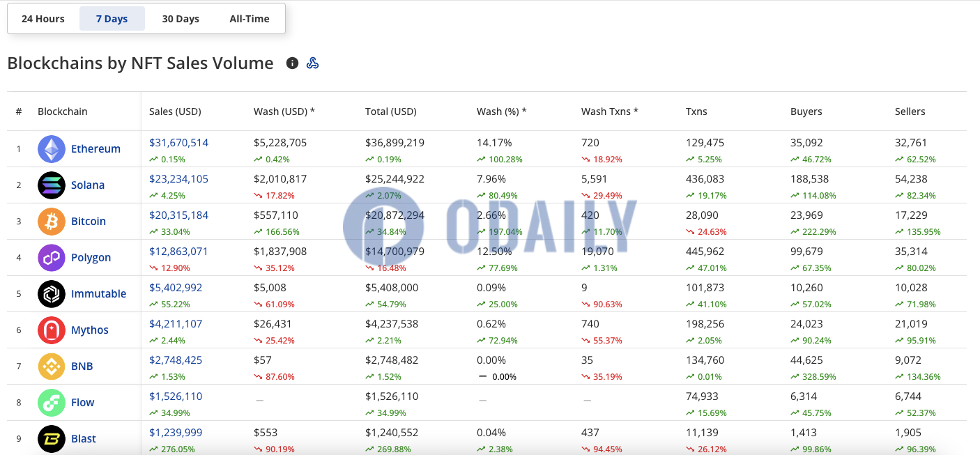The image size is (980, 455).
Task: Open the Solana blockchain link
Action: coord(88,185)
